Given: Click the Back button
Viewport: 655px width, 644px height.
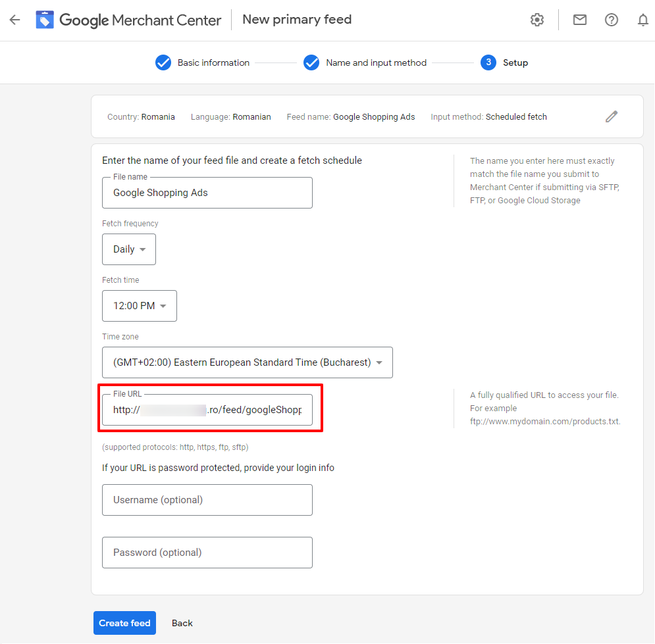Looking at the screenshot, I should pos(182,623).
